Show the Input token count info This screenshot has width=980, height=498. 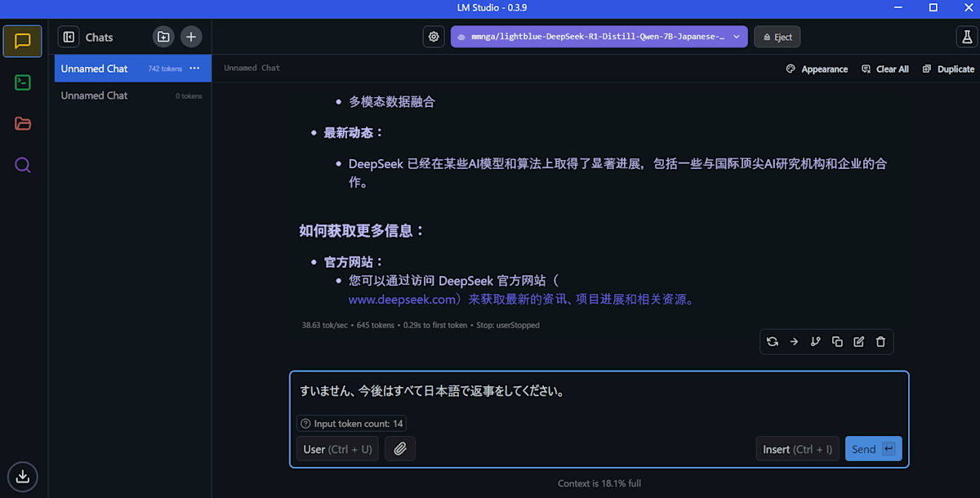click(x=351, y=424)
